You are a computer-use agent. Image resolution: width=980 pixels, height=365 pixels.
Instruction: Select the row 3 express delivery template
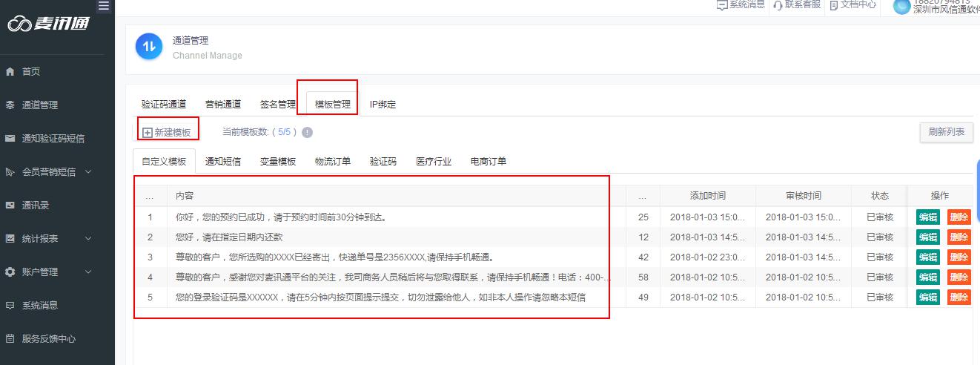334,257
